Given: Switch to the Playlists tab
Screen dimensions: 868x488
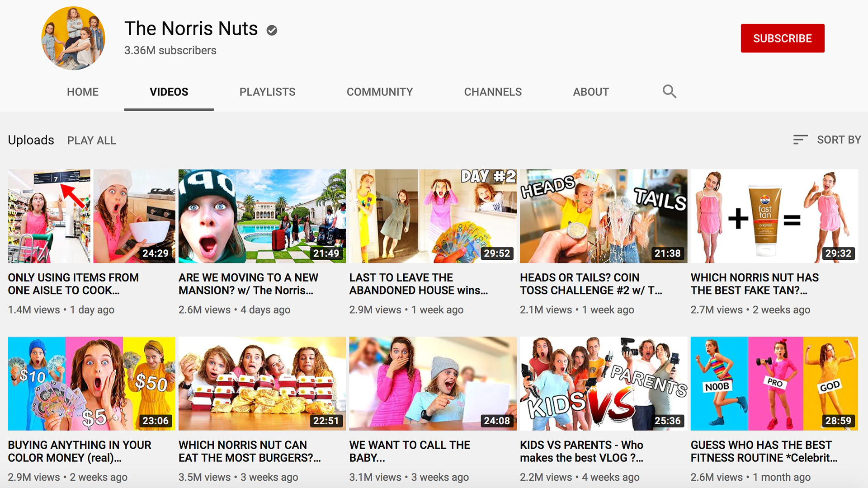Looking at the screenshot, I should point(267,92).
